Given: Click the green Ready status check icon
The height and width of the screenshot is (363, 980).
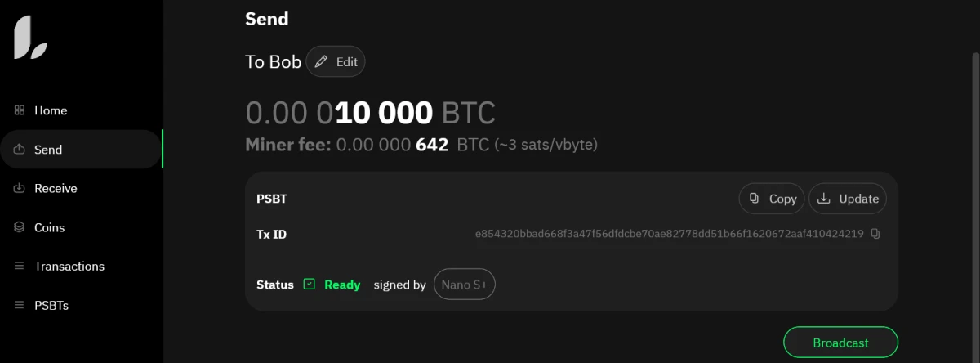Looking at the screenshot, I should tap(309, 285).
